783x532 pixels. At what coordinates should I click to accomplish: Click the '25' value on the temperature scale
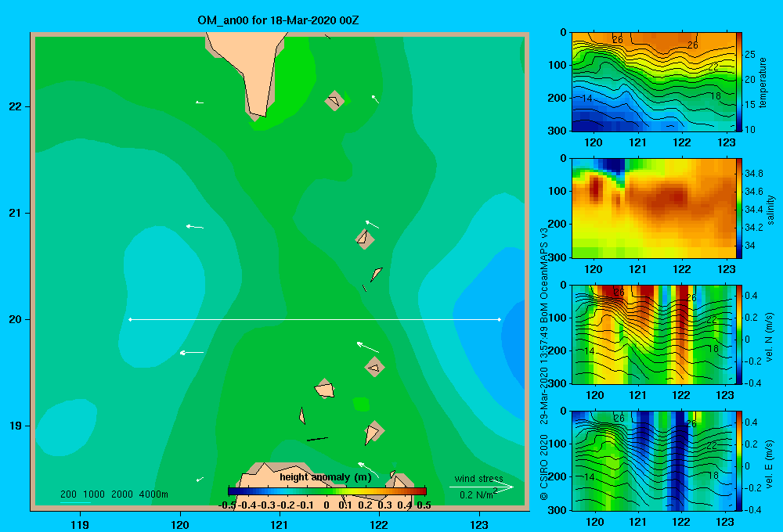749,55
